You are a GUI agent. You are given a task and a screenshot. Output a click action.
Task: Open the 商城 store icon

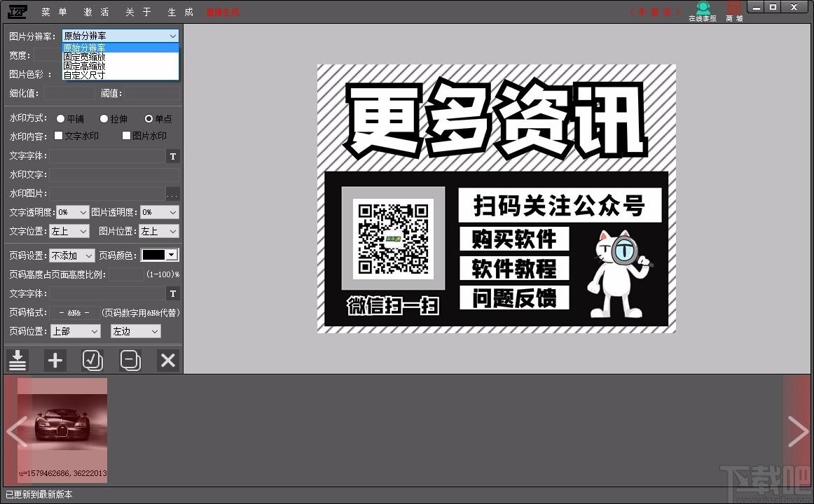734,11
